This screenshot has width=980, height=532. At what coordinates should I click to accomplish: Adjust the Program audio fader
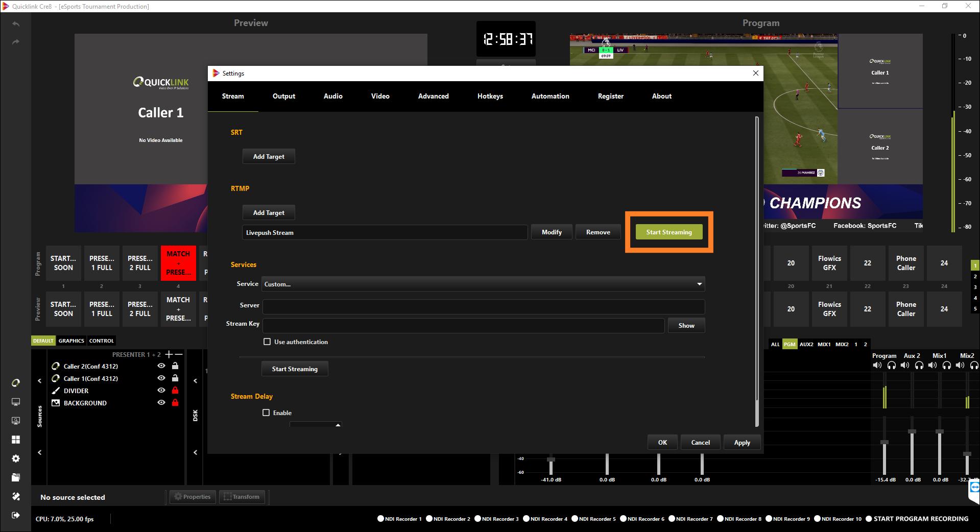coord(885,442)
